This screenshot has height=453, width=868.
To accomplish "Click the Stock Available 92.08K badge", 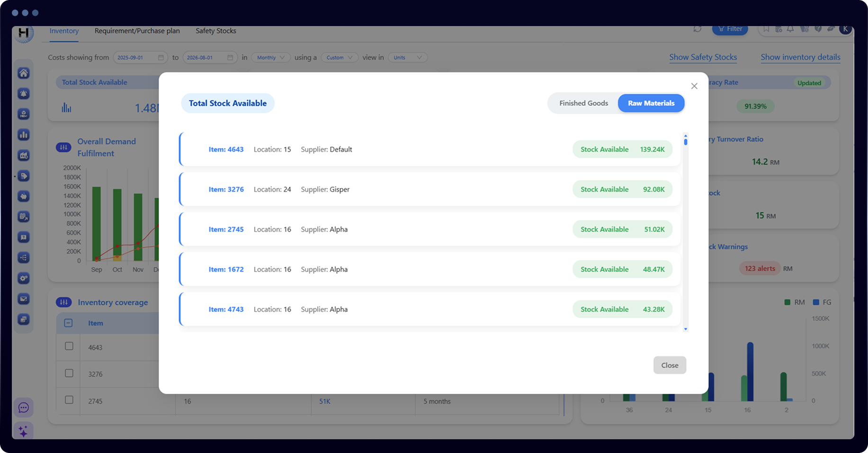I will click(x=622, y=189).
